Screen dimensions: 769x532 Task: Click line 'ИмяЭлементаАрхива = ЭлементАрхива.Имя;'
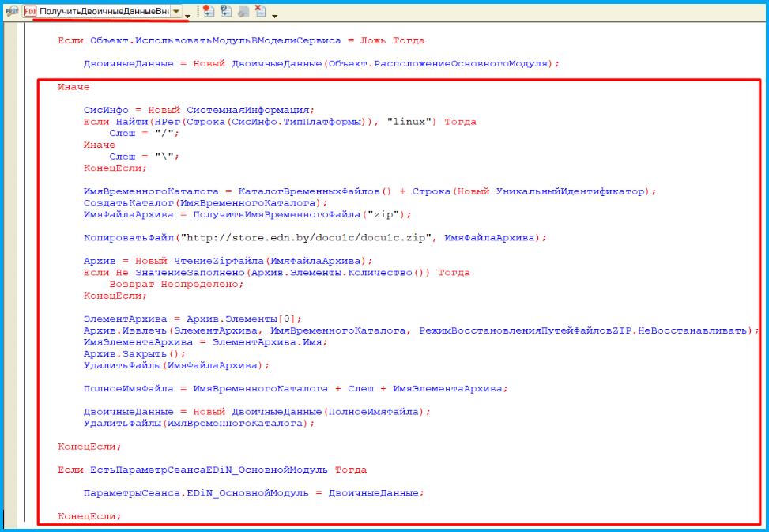pos(205,342)
